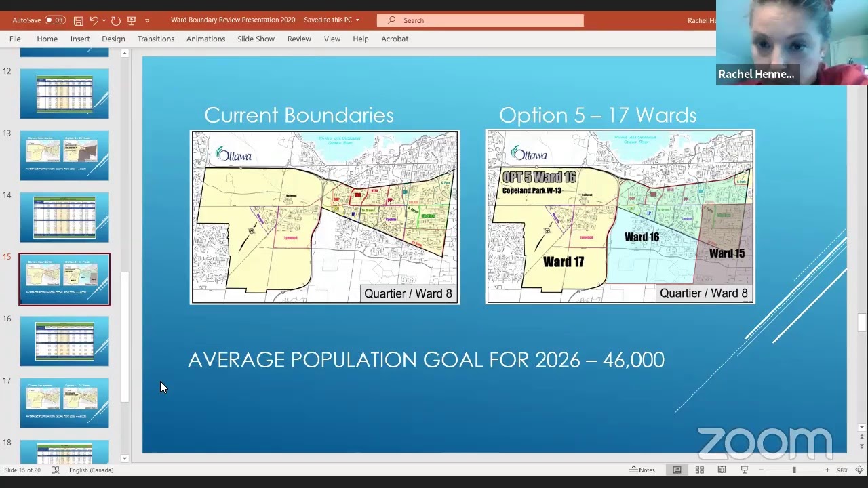Click the search magnifier icon

(x=391, y=20)
